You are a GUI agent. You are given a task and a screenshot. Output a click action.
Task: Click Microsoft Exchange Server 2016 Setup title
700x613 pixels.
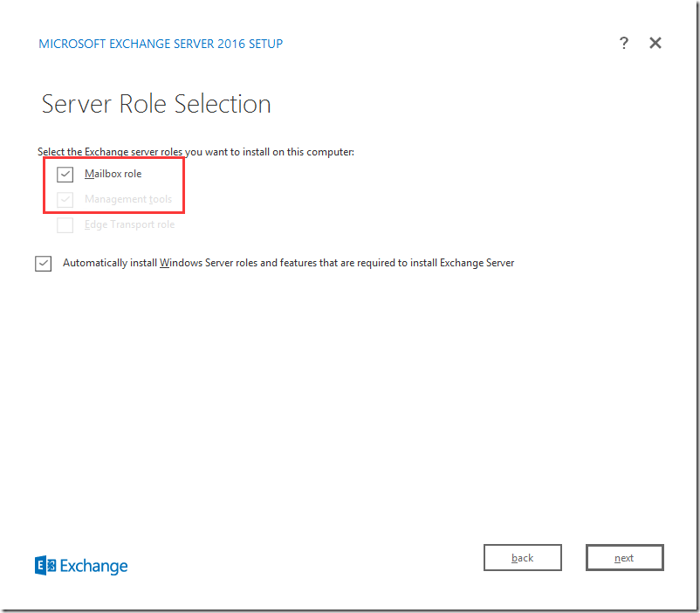point(161,44)
